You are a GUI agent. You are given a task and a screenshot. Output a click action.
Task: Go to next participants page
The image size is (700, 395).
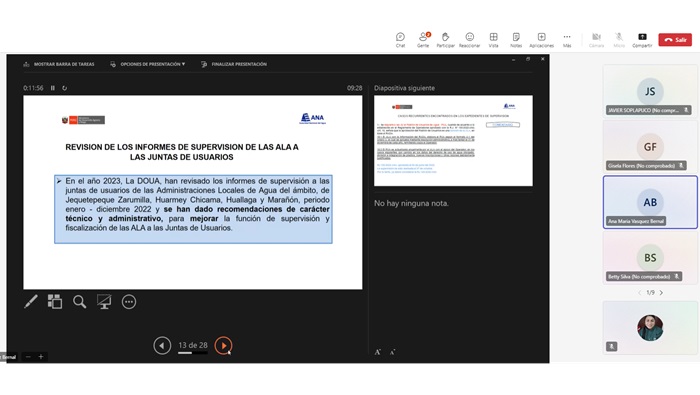(661, 293)
